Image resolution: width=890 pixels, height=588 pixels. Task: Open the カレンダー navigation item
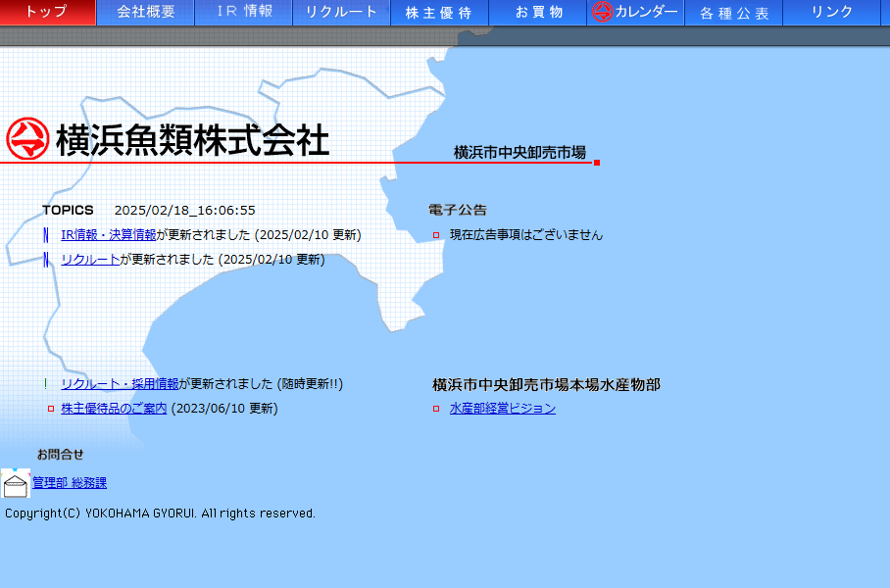point(636,12)
